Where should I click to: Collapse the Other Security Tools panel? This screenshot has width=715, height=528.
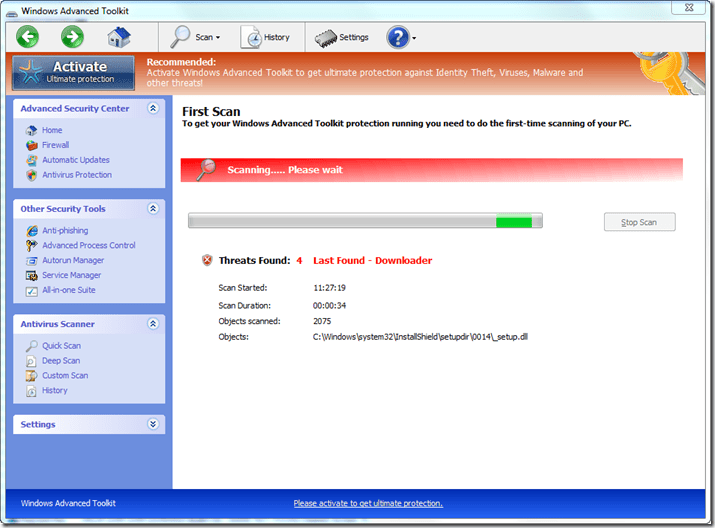(x=152, y=209)
